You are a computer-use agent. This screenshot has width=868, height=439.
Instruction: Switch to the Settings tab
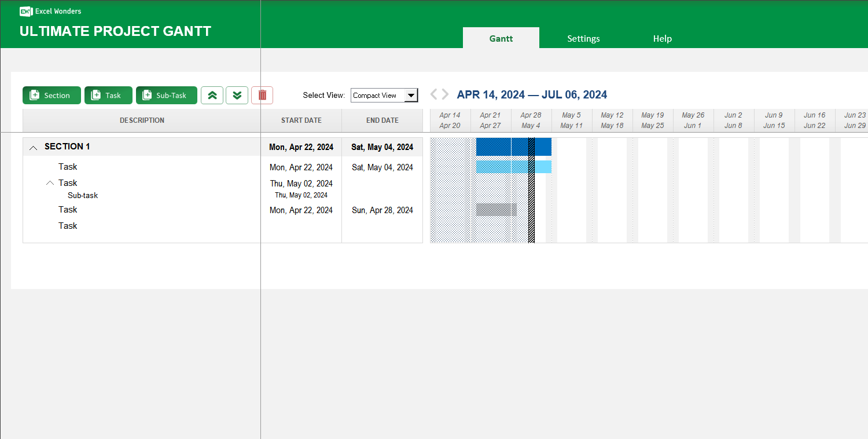pos(583,38)
